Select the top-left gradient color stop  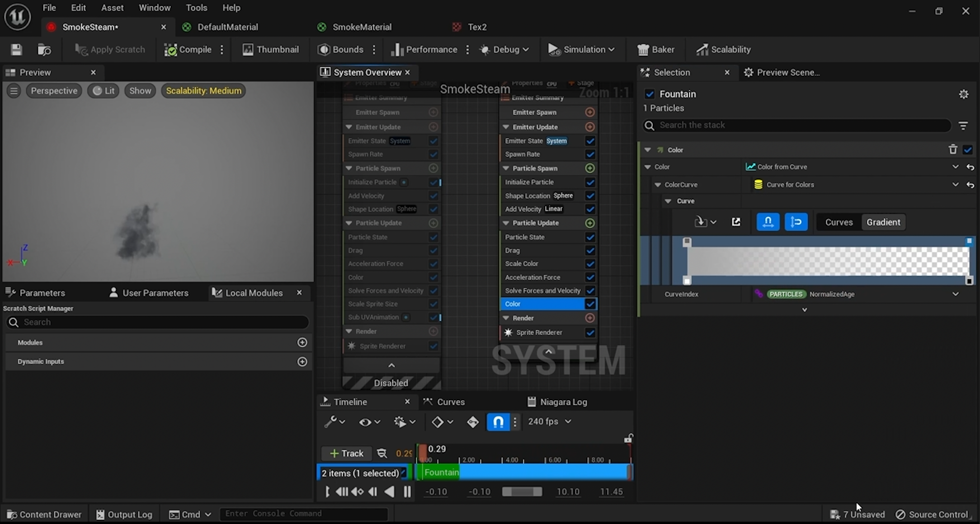(x=687, y=242)
